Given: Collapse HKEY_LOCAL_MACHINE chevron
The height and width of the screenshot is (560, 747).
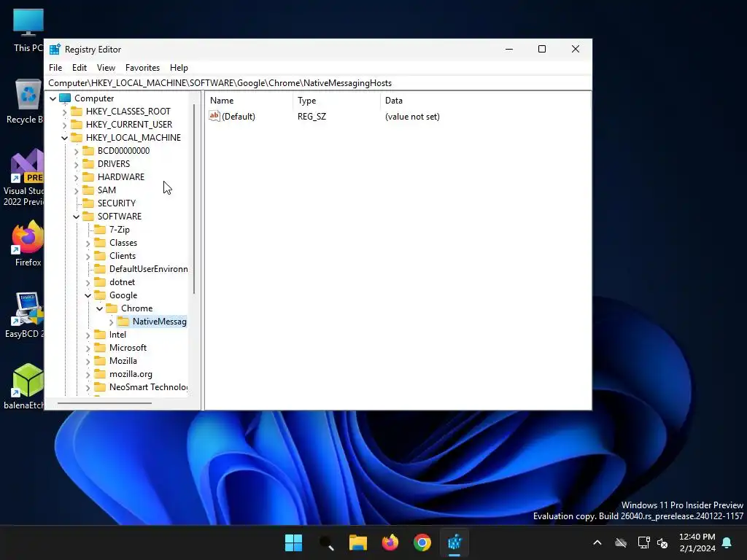Looking at the screenshot, I should point(64,138).
